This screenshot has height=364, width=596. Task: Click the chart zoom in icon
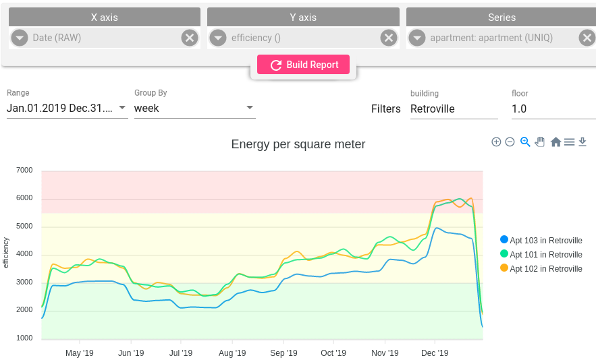(x=496, y=142)
